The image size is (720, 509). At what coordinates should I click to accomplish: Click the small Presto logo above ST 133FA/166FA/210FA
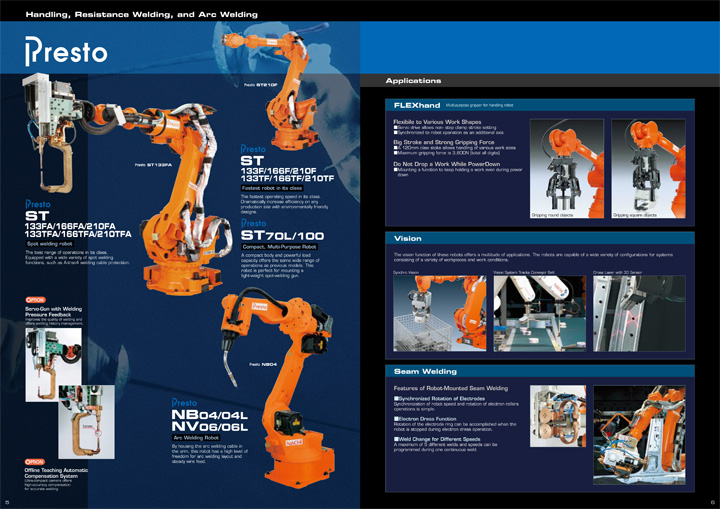click(38, 204)
